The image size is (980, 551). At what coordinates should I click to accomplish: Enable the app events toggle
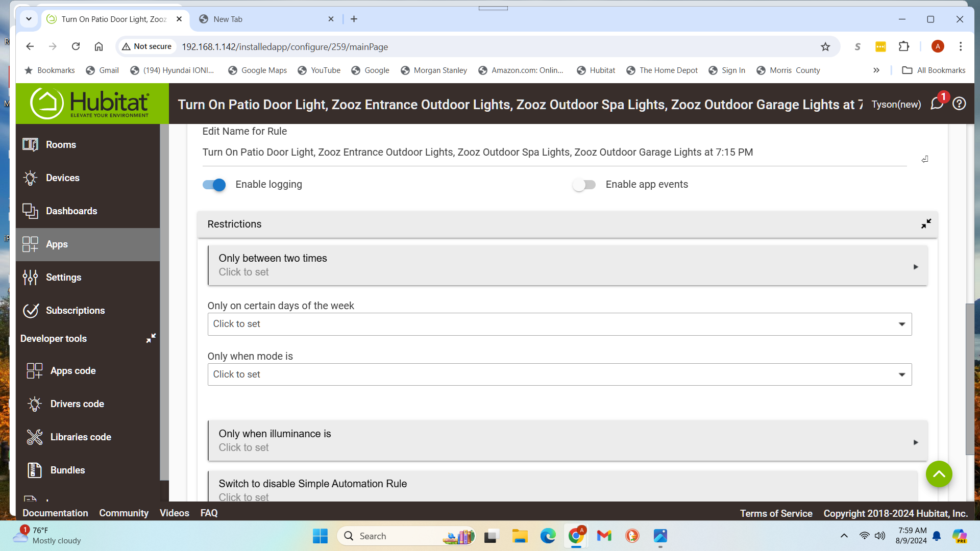[x=584, y=185]
